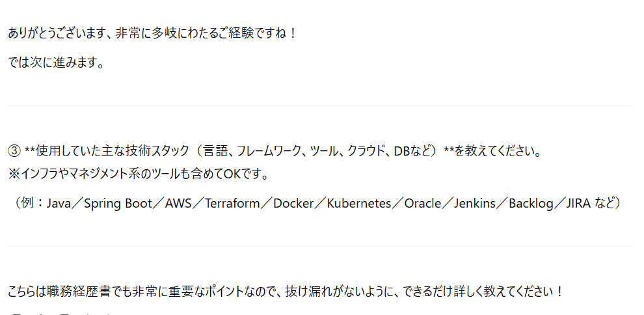Click the word Kubernetes in the example list

tap(359, 203)
